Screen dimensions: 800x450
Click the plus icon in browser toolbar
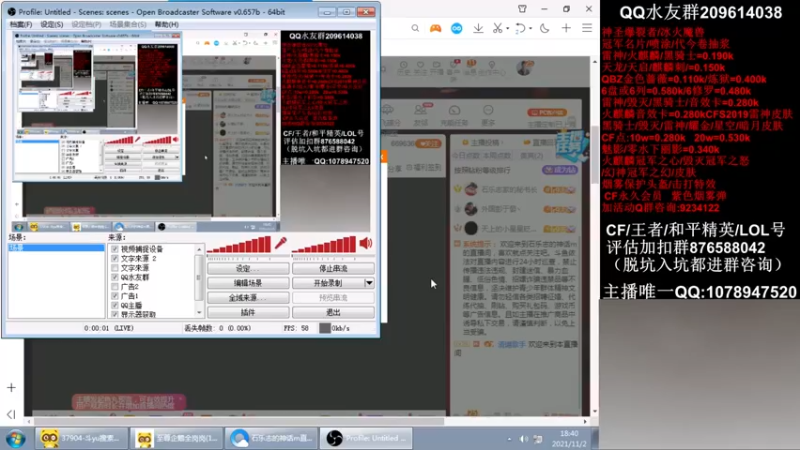pos(566,29)
